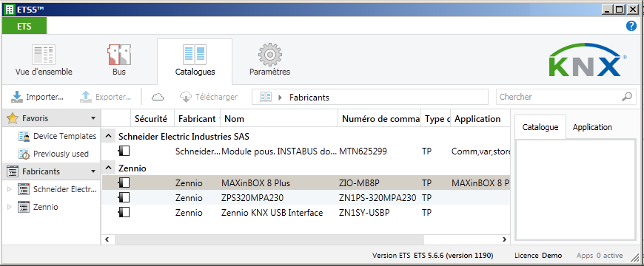Switch to the Catalogue details tab

[540, 127]
